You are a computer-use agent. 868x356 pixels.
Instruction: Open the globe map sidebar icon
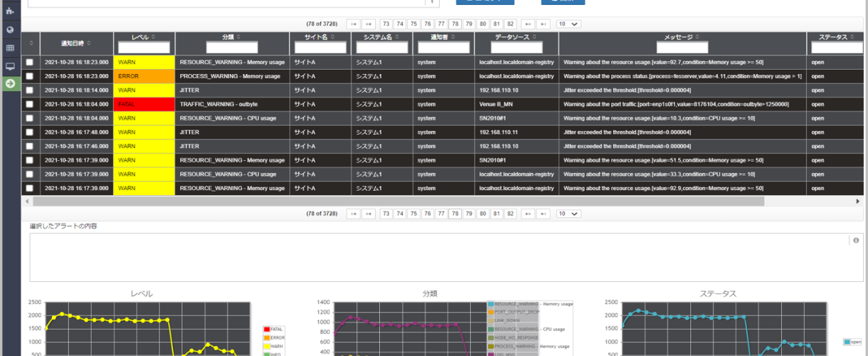click(x=10, y=30)
